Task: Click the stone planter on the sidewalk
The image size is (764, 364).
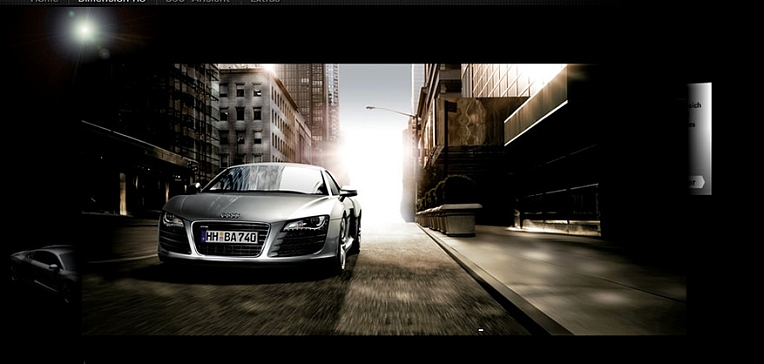Action: 457,219
